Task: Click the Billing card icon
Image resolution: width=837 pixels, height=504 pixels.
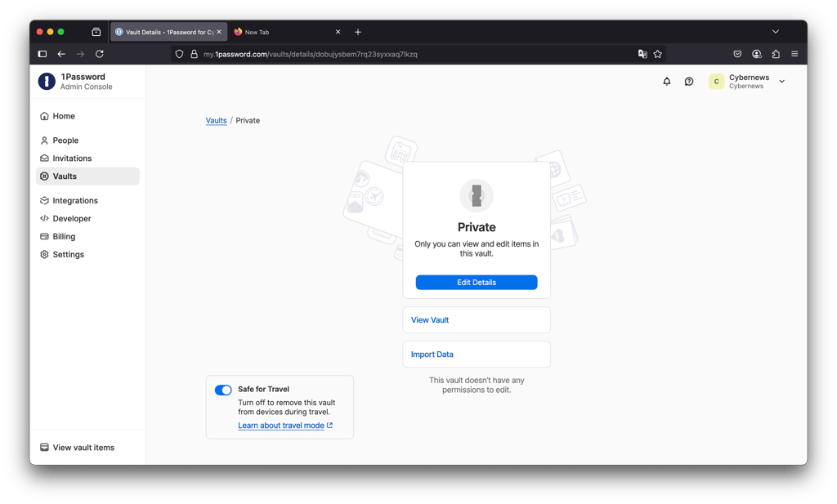Action: point(44,236)
